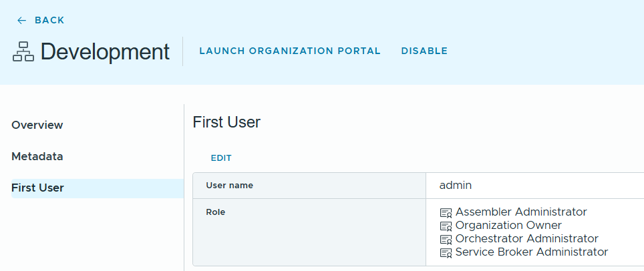Click the admin user name value
The image size is (644, 271).
[x=456, y=186]
